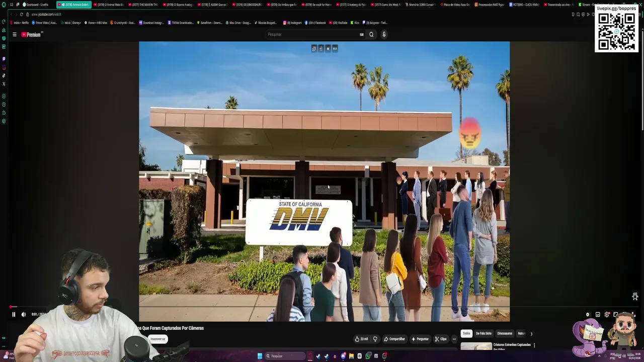The image size is (644, 362).
Task: Show hidden system tray icons chevron
Action: 599,356
